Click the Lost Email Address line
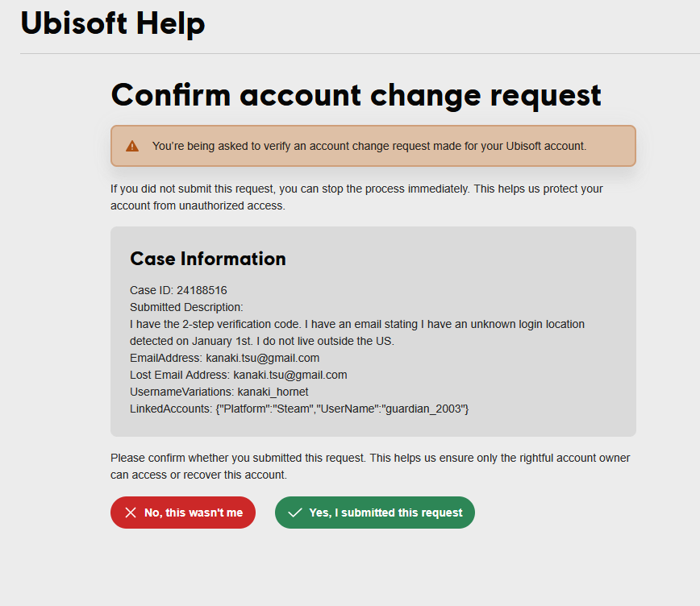 coord(238,375)
